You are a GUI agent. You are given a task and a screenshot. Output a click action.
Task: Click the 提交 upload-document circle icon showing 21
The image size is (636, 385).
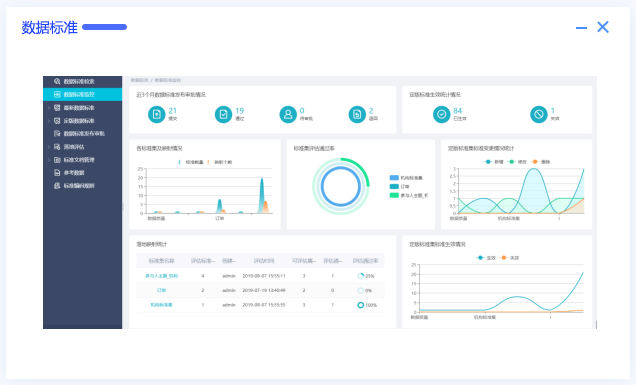(157, 114)
